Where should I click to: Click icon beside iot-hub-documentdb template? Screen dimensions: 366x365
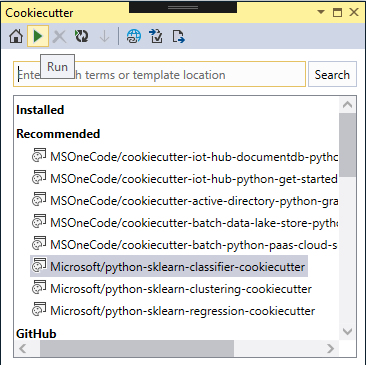pyautogui.click(x=39, y=156)
